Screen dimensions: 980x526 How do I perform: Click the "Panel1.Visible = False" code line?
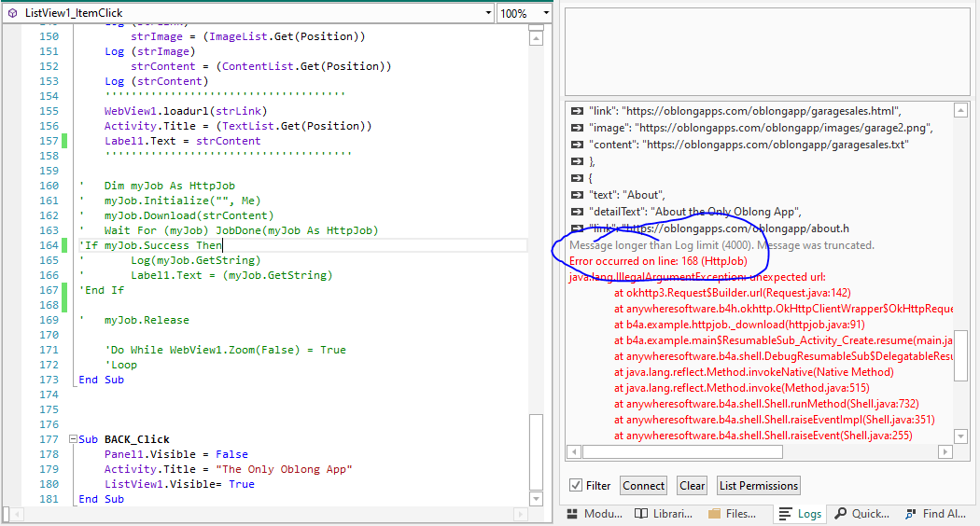point(176,454)
